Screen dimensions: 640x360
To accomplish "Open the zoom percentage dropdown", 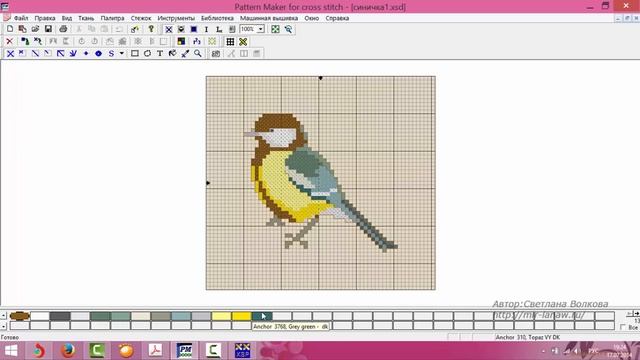I will (260, 29).
